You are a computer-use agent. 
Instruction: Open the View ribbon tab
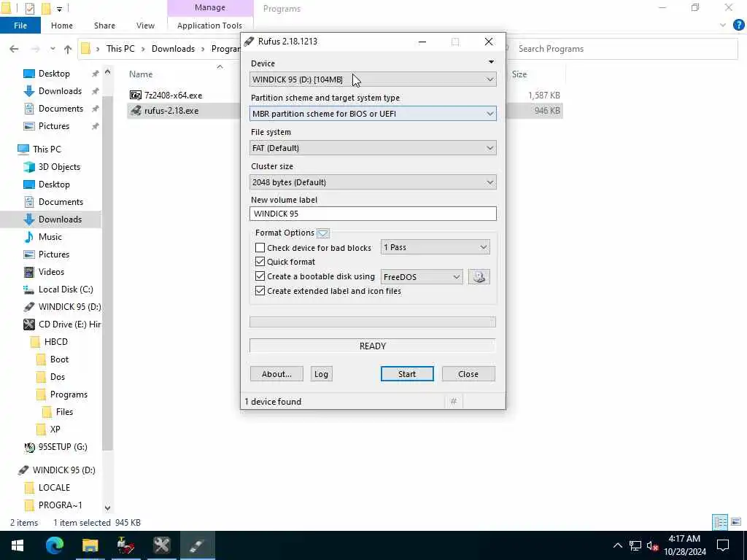pos(145,26)
